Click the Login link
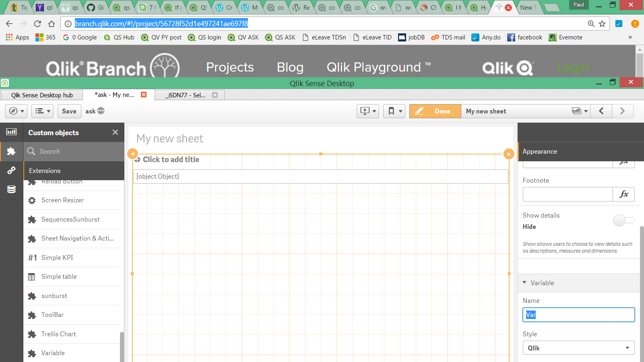 coord(573,67)
